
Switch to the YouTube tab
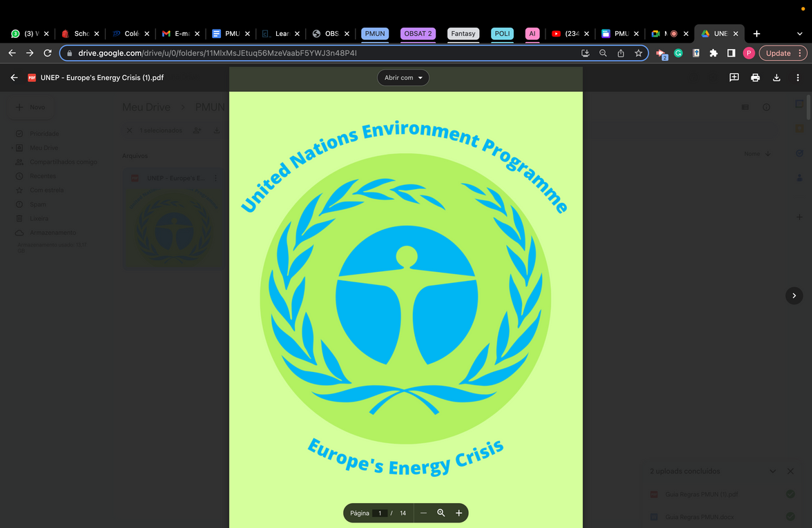click(570, 34)
